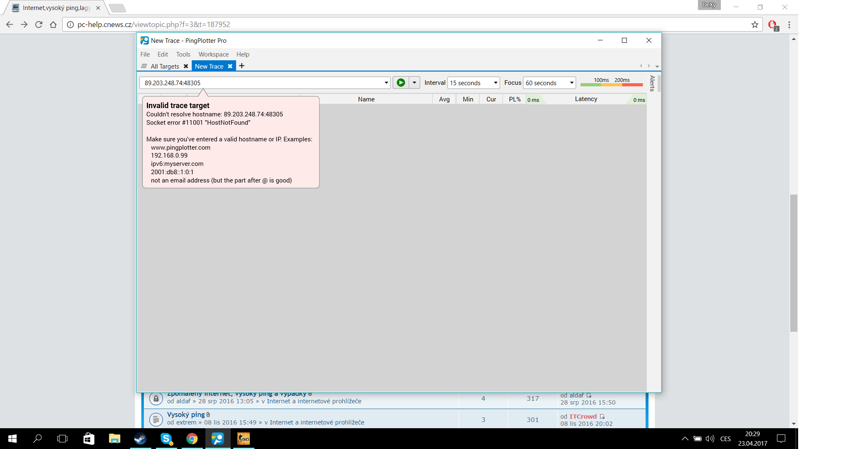
Task: Add a new trace tab with plus icon
Action: 242,66
